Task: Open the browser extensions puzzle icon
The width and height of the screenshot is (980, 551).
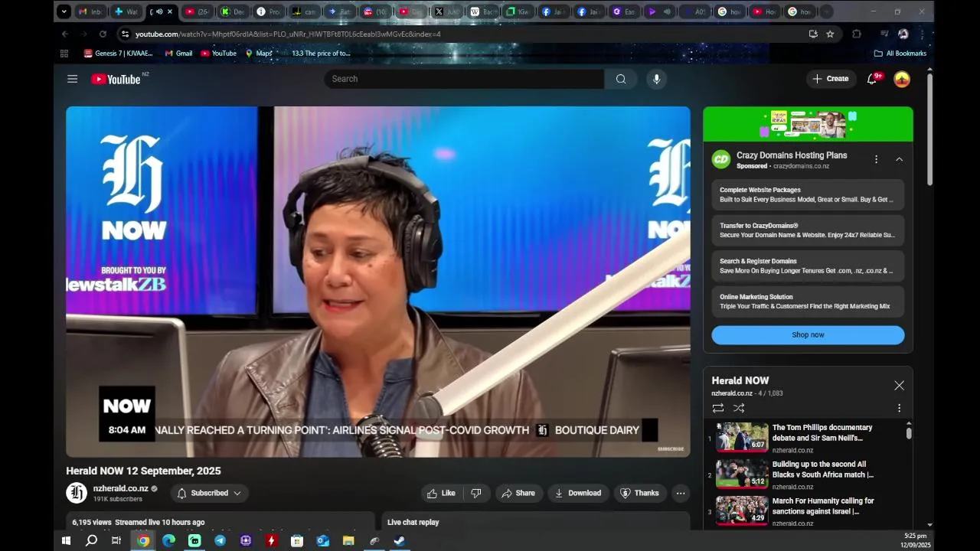Action: (857, 34)
